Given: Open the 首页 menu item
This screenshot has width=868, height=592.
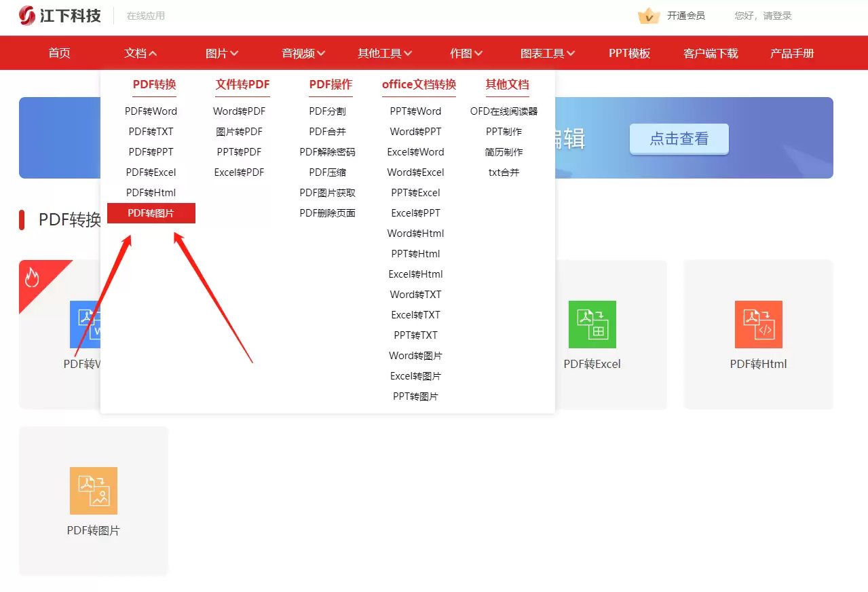Looking at the screenshot, I should pyautogui.click(x=59, y=52).
